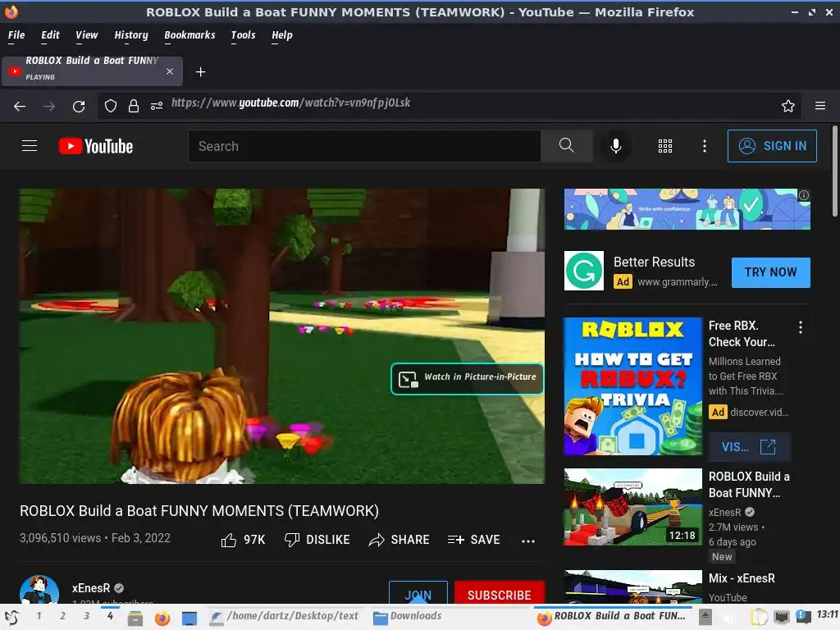Click the clock showing 13:11
Viewport: 840px width, 630px height.
click(x=827, y=614)
